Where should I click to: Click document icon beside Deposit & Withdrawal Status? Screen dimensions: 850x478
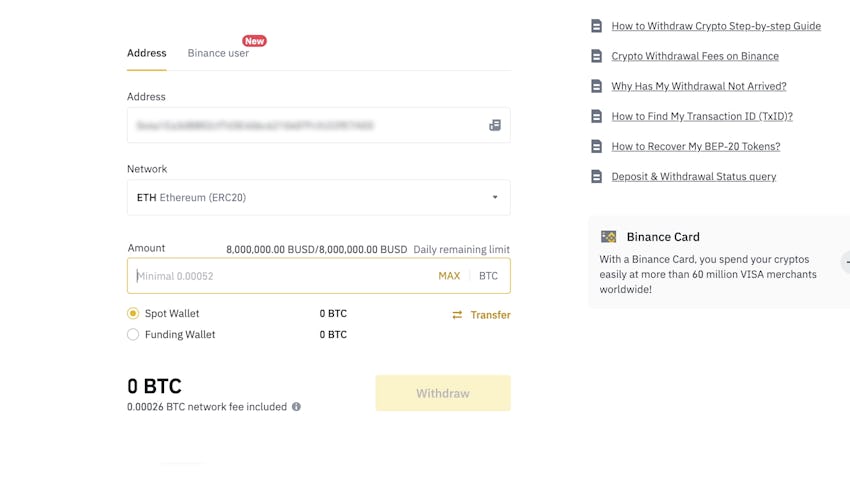click(596, 177)
